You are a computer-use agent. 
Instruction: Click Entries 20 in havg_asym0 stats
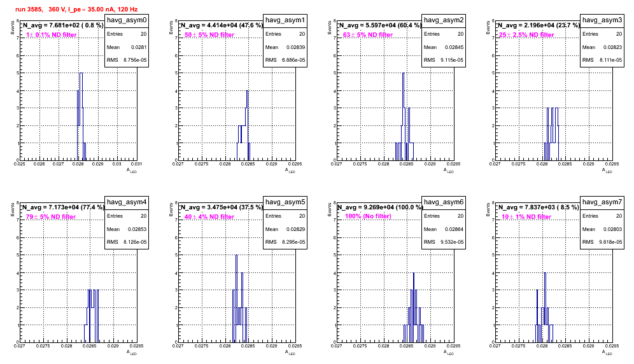pos(127,34)
